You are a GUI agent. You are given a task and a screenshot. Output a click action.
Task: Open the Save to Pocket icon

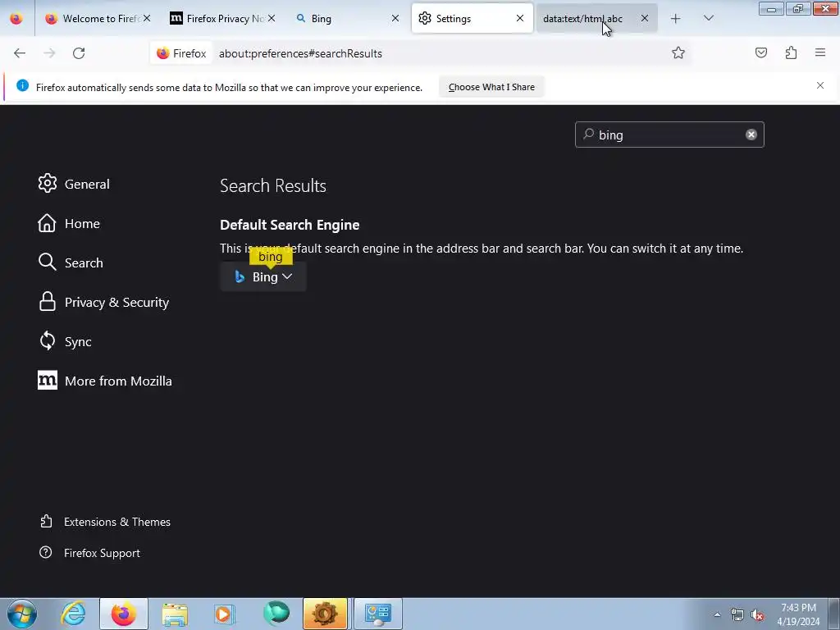pos(761,52)
